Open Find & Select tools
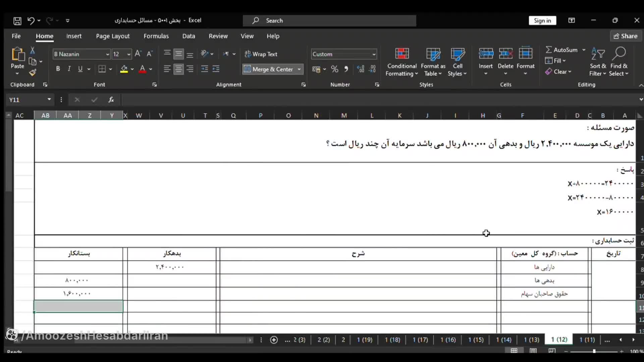The width and height of the screenshot is (644, 362). click(619, 61)
